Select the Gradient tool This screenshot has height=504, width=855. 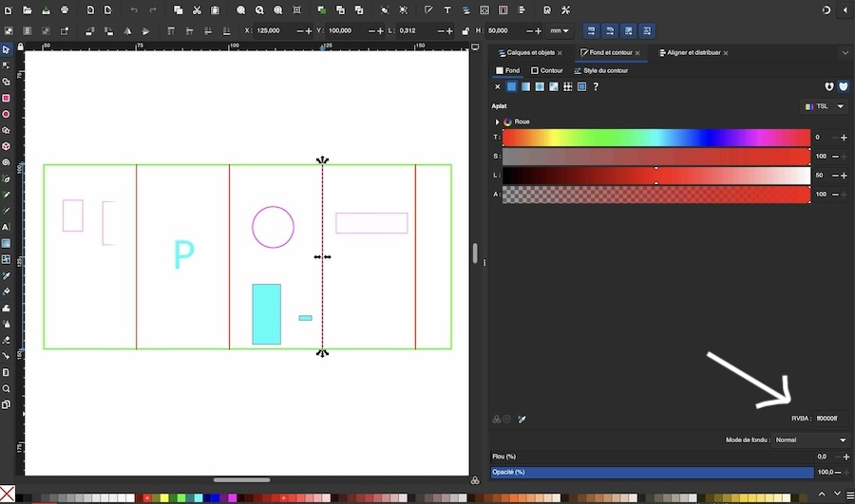(6, 243)
